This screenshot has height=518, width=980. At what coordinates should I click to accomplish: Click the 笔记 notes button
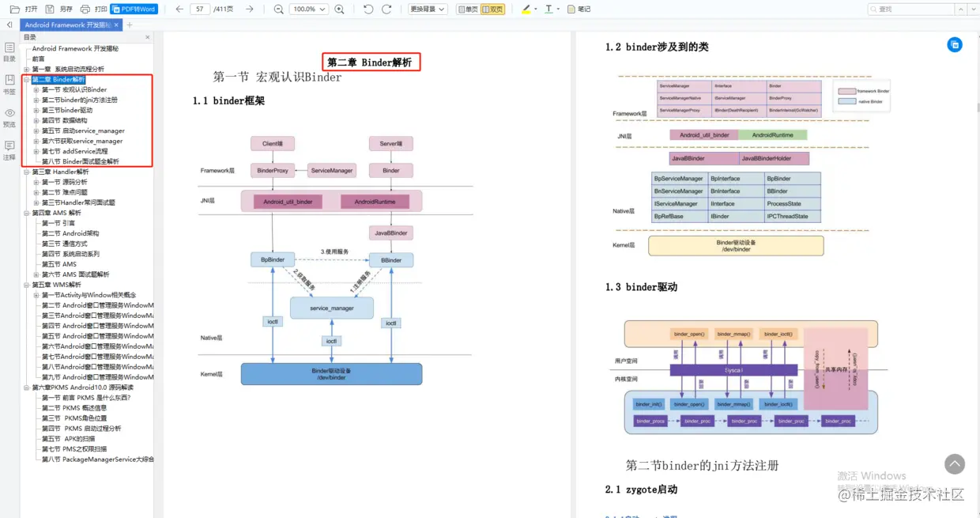pos(579,9)
